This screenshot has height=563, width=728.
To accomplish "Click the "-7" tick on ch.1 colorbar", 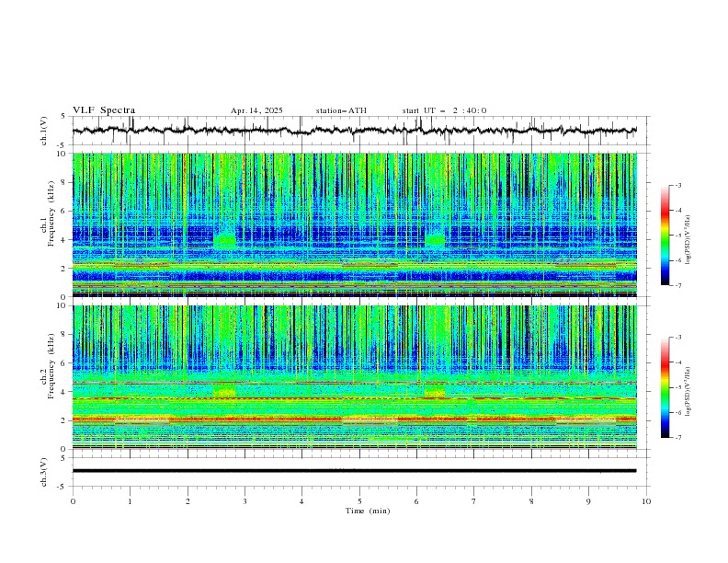I will click(x=677, y=285).
